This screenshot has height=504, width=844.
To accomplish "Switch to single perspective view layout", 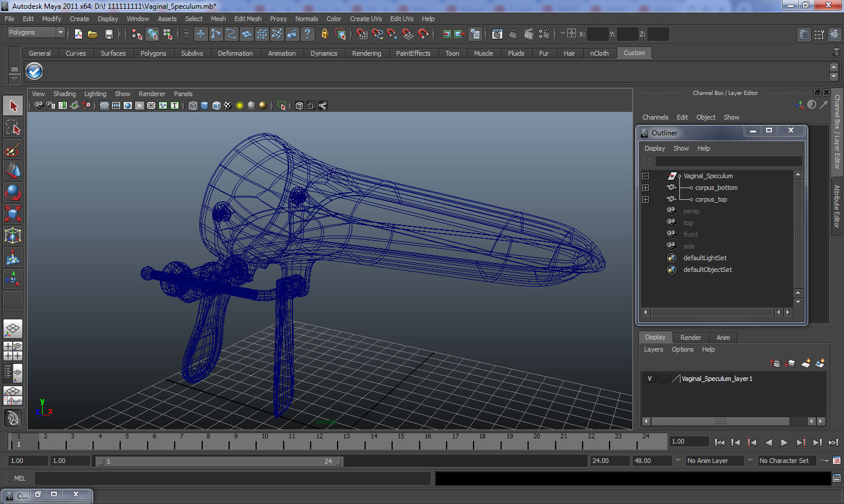I will click(x=13, y=329).
